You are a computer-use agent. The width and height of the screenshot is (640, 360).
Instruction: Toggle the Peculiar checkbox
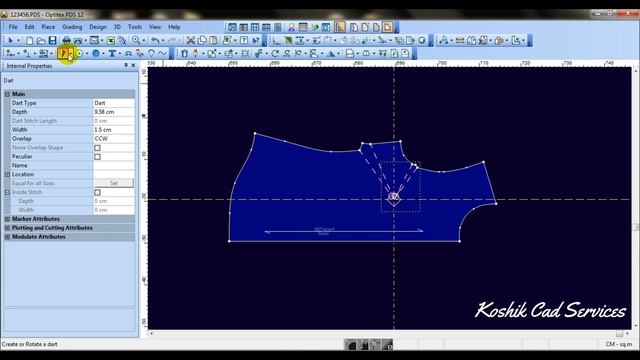[97, 157]
